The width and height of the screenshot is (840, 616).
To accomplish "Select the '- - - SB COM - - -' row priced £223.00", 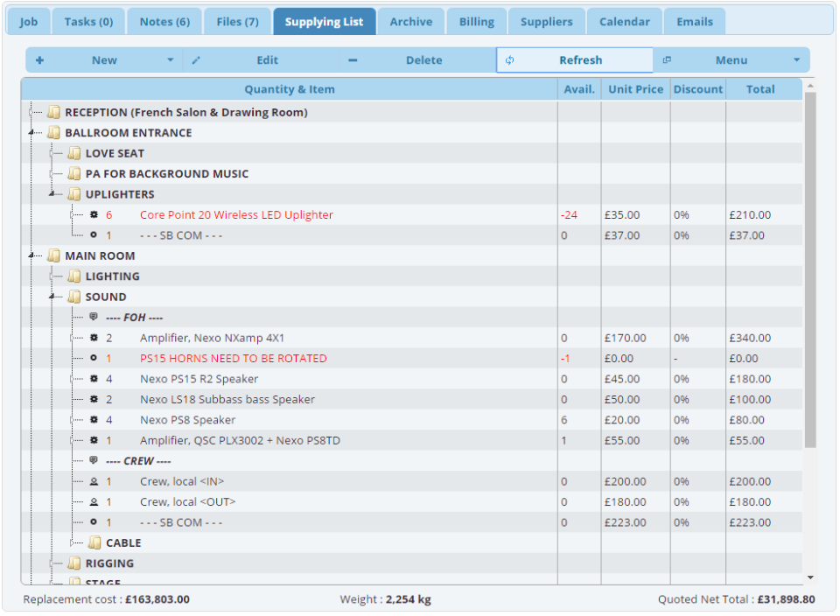I will [412, 522].
